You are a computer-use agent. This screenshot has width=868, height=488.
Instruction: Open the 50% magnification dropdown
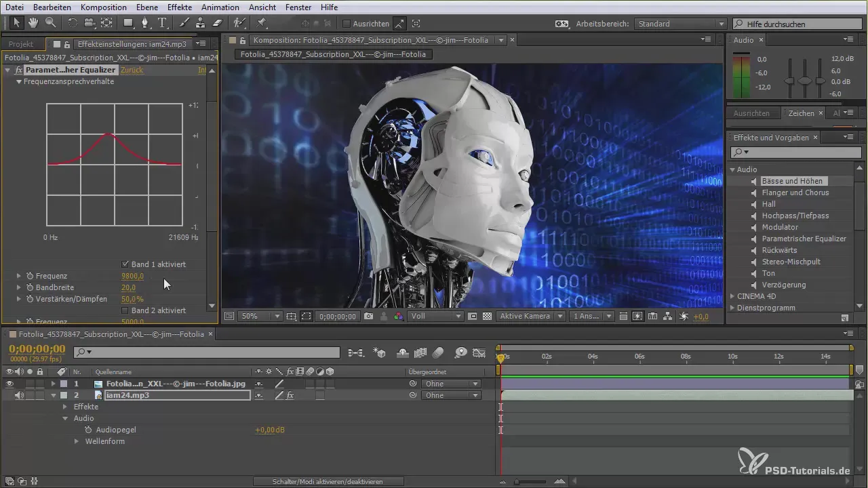(260, 317)
